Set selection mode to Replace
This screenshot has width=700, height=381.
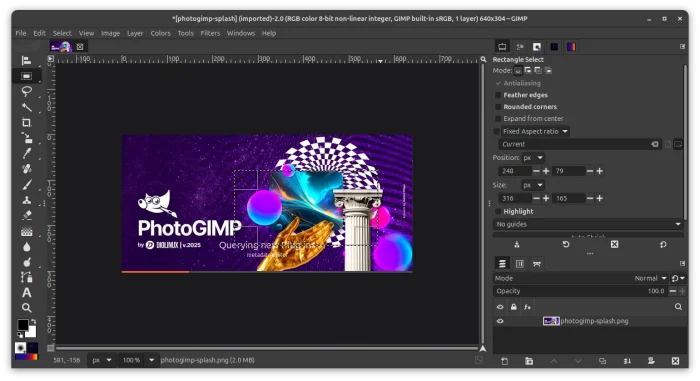click(x=518, y=71)
